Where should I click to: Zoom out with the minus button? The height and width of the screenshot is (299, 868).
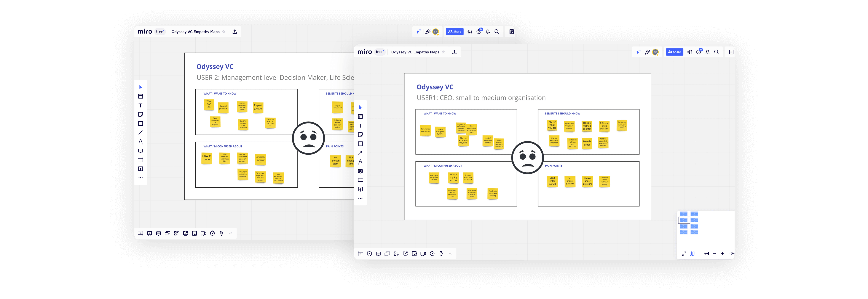click(x=714, y=254)
